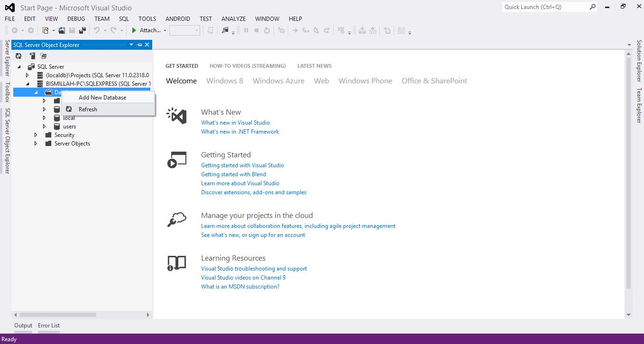Click the Security folder icon

(x=48, y=135)
